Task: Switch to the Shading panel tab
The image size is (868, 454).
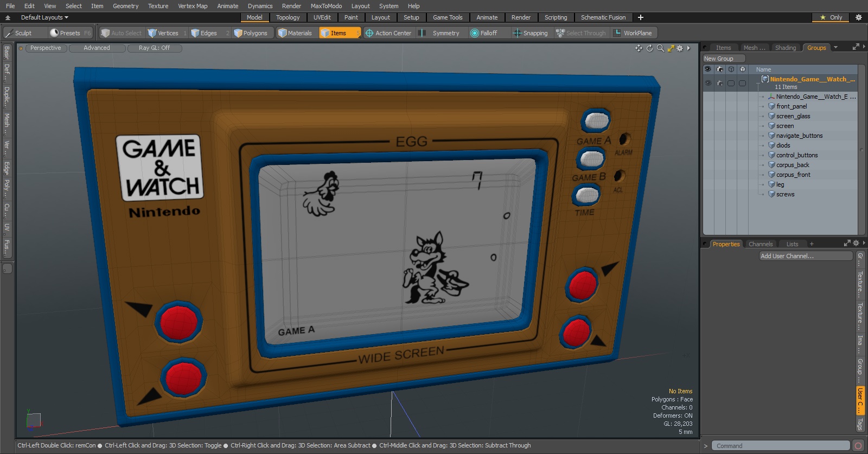Action: (x=786, y=48)
